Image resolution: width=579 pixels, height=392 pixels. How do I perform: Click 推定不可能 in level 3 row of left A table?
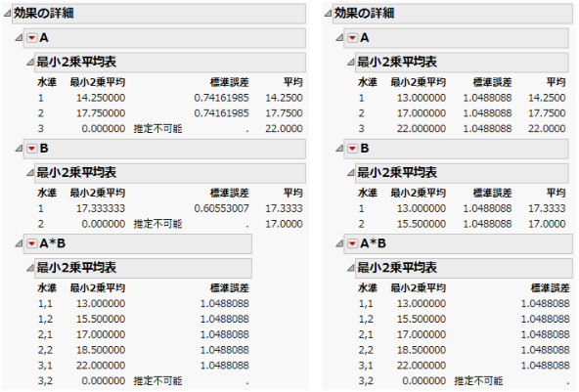[x=157, y=129]
